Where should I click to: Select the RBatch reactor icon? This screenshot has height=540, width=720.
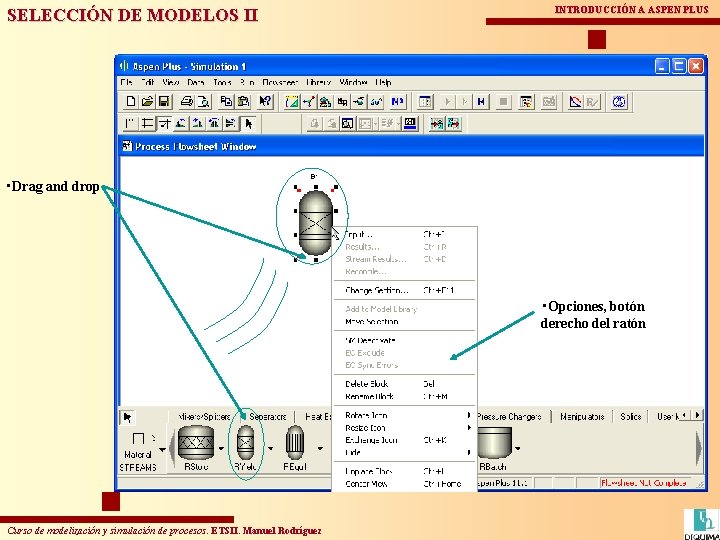[x=494, y=442]
